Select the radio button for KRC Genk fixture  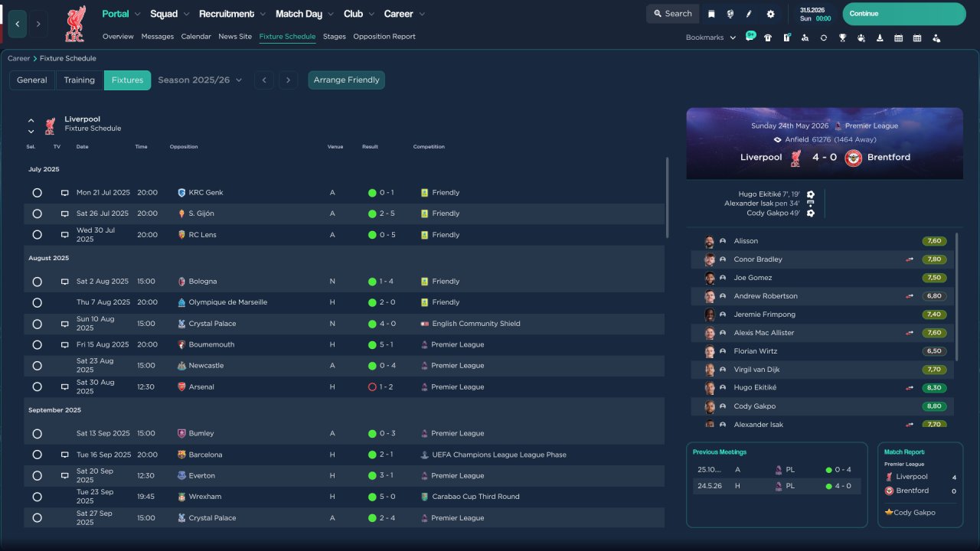click(x=37, y=193)
